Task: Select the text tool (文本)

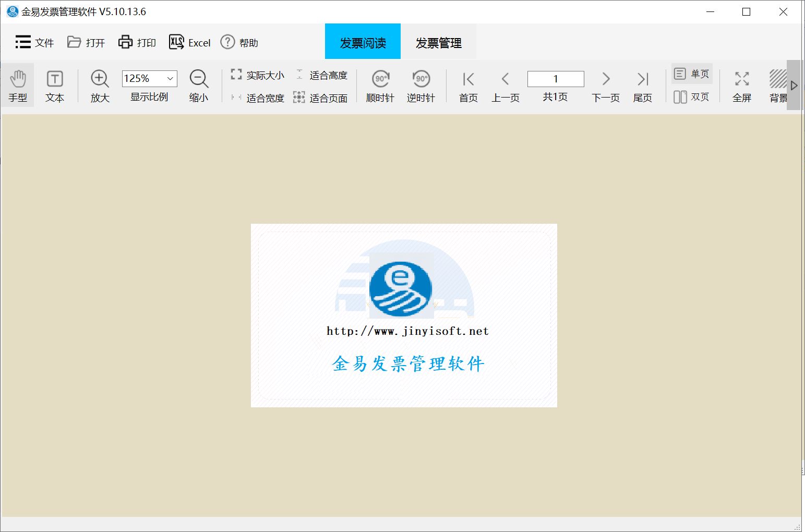Action: (x=55, y=86)
